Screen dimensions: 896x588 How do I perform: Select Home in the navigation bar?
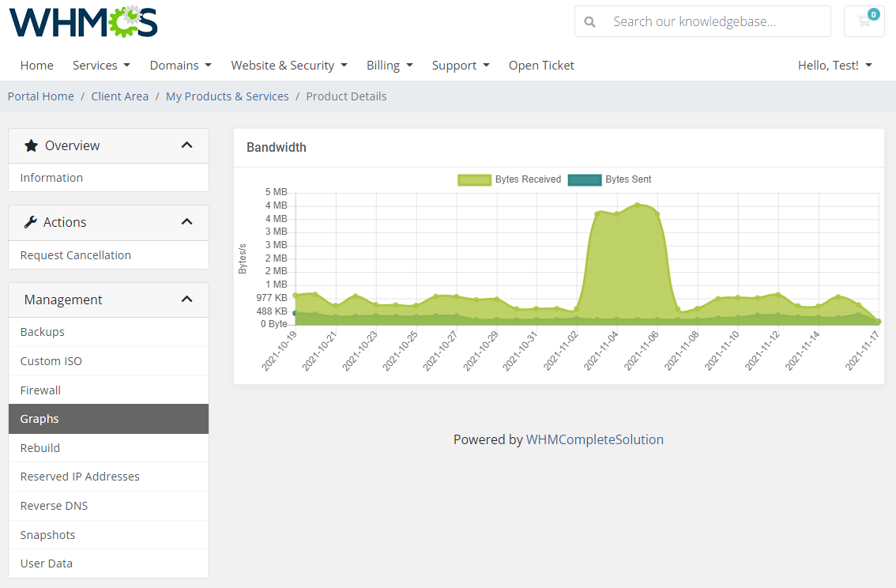tap(36, 65)
